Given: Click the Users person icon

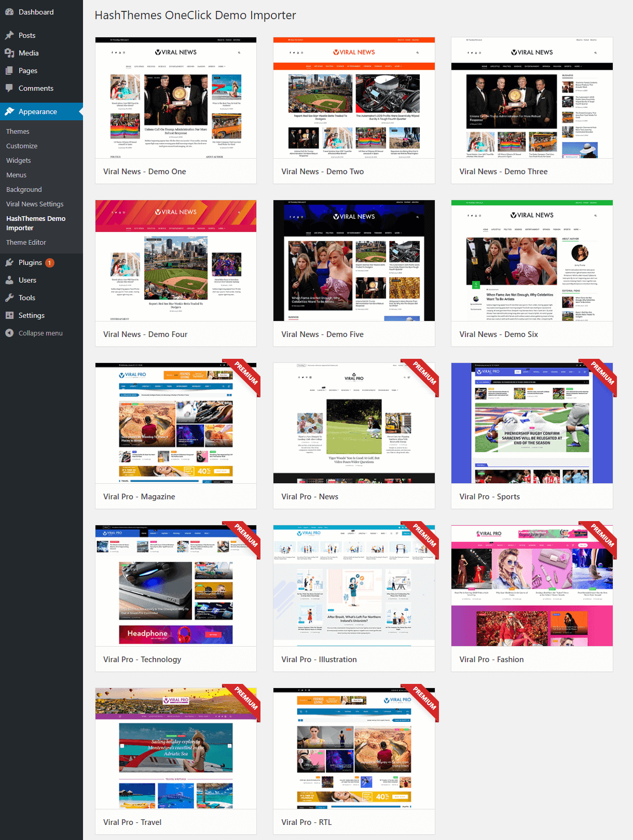Looking at the screenshot, I should click(x=9, y=280).
